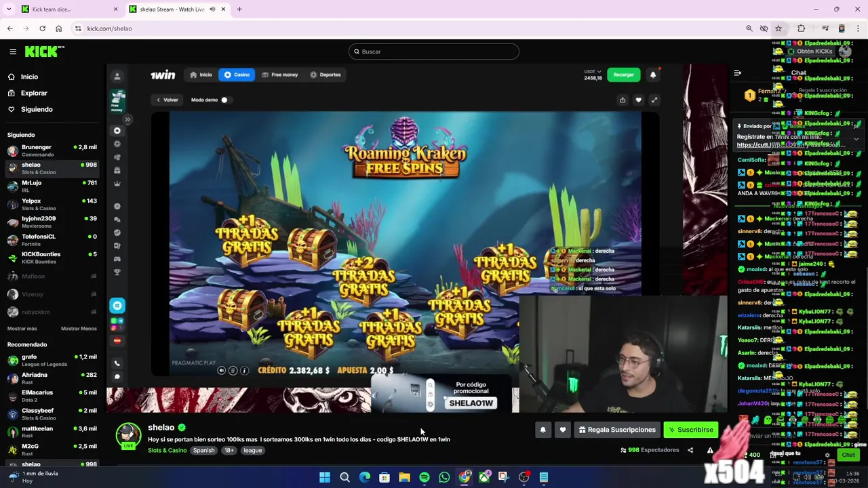Open chat settings gear icon
The image size is (868, 488).
point(827,455)
